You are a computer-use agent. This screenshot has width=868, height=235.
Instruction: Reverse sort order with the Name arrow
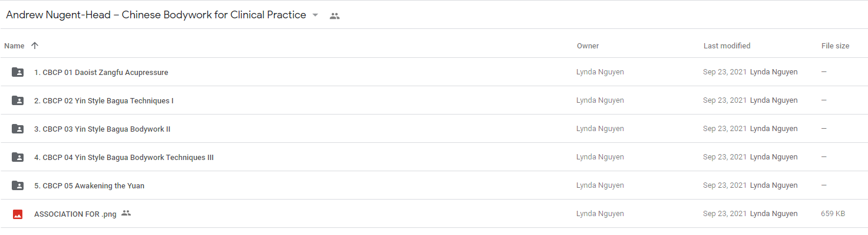pyautogui.click(x=35, y=45)
